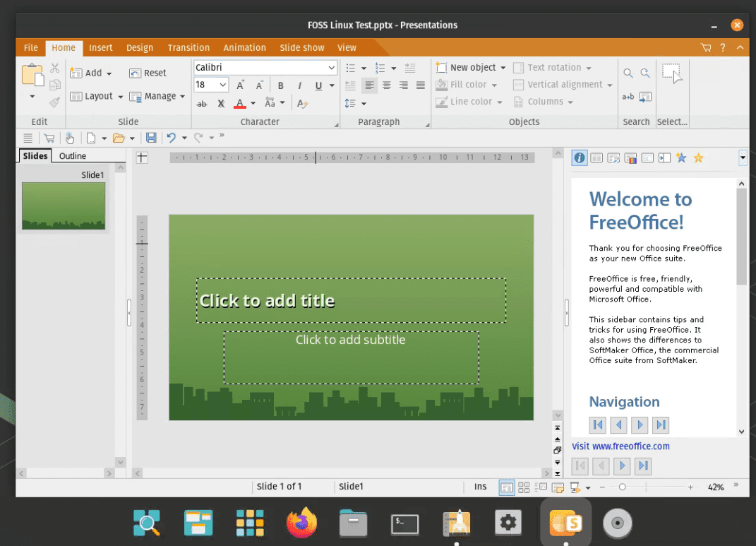The height and width of the screenshot is (546, 756).
Task: Increase font size with the grow font icon
Action: [x=240, y=85]
